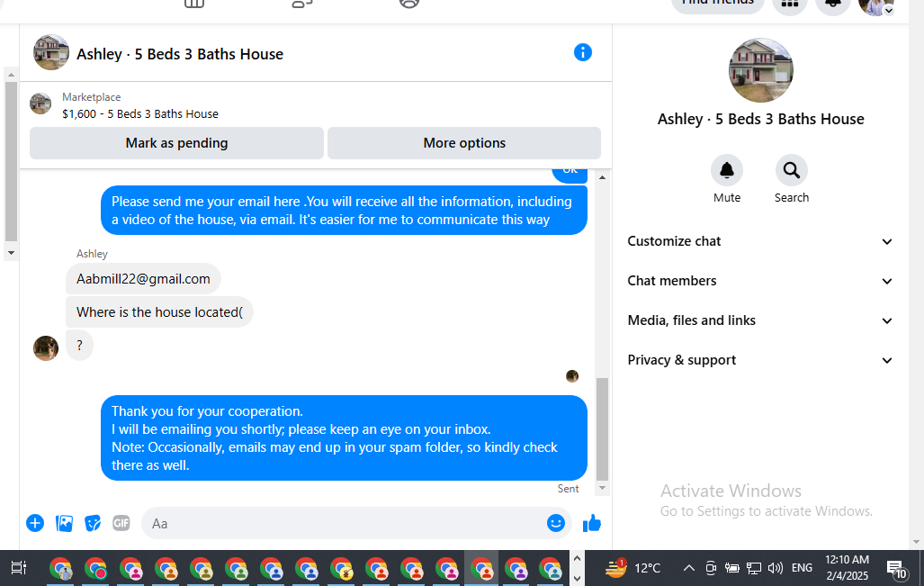
Task: Click the battery icon in system tray
Action: click(731, 568)
